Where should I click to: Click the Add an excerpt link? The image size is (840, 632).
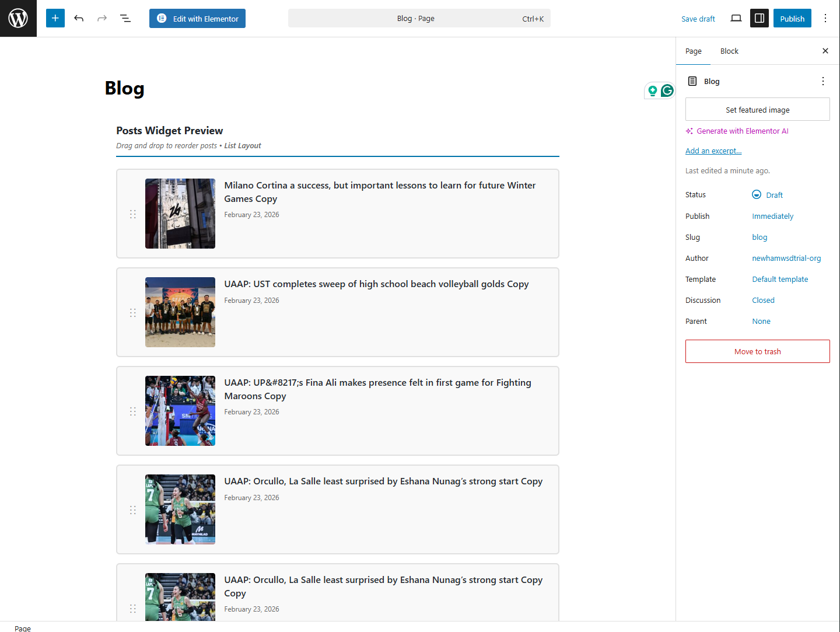point(713,151)
